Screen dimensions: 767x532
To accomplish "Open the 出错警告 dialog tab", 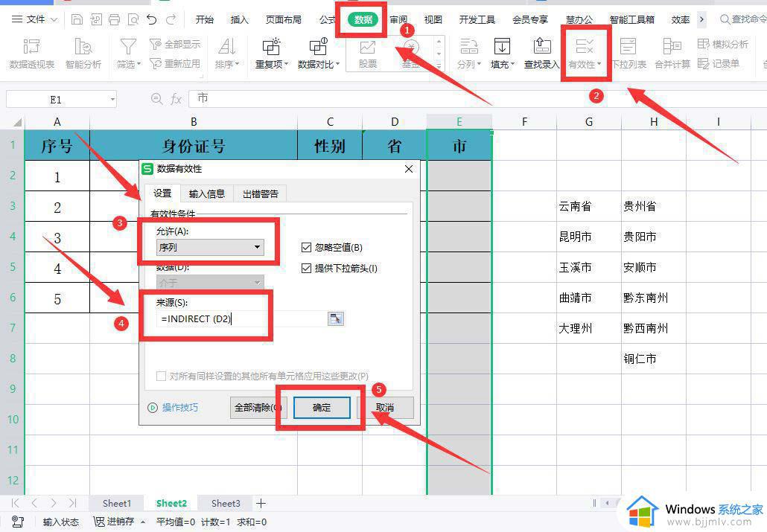I will coord(260,193).
